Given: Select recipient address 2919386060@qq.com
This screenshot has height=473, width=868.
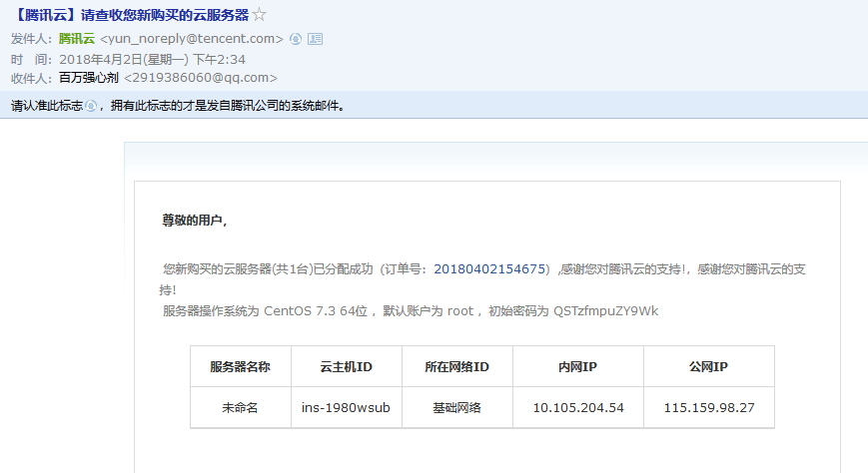Looking at the screenshot, I should (x=201, y=78).
